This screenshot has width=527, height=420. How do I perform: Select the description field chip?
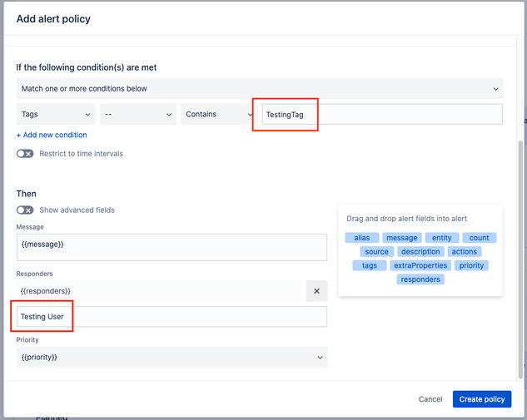pos(420,251)
